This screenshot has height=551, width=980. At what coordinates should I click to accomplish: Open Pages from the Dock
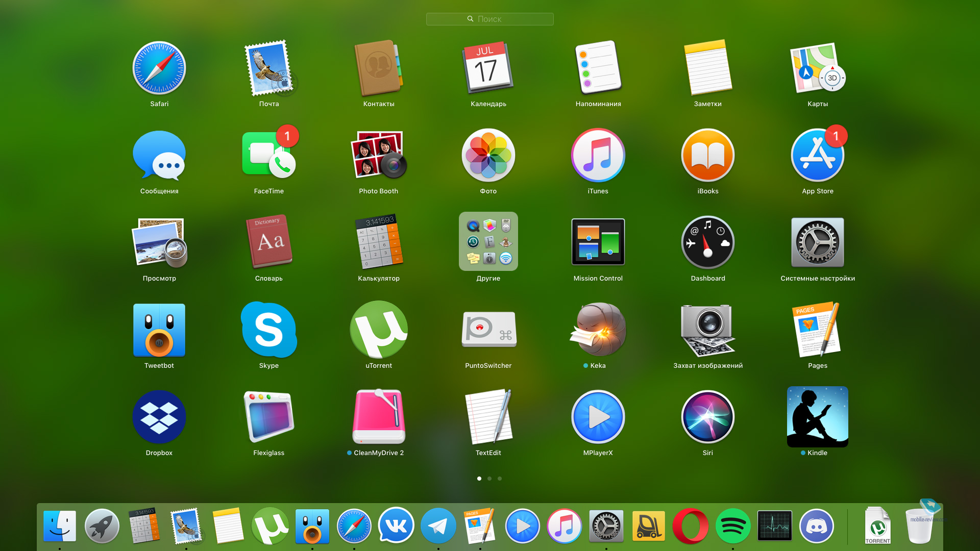(480, 526)
